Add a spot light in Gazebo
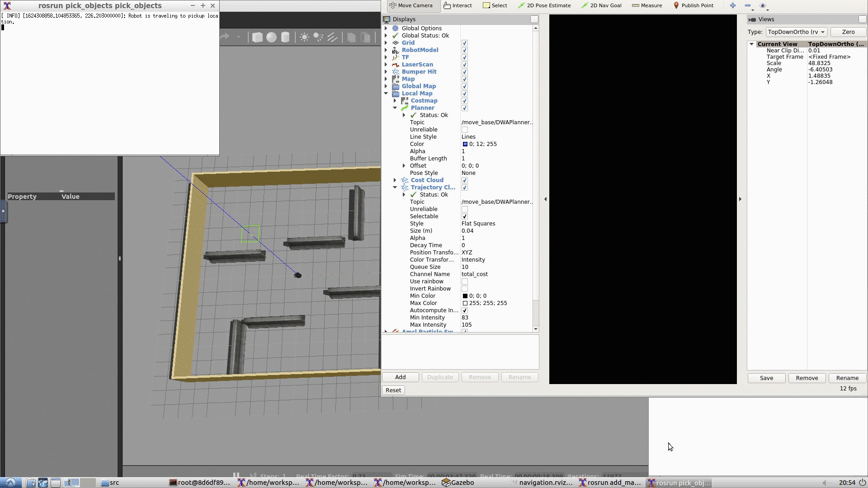This screenshot has height=488, width=868. pyautogui.click(x=318, y=38)
